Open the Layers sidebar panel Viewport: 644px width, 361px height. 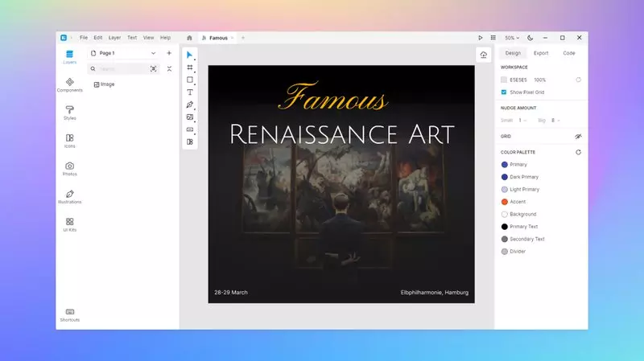(x=69, y=57)
